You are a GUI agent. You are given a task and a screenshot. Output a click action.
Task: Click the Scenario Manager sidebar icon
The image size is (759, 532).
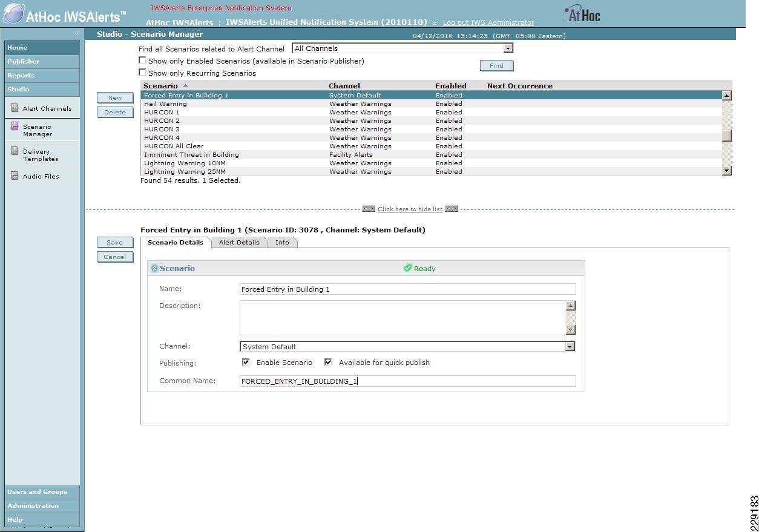[15, 126]
